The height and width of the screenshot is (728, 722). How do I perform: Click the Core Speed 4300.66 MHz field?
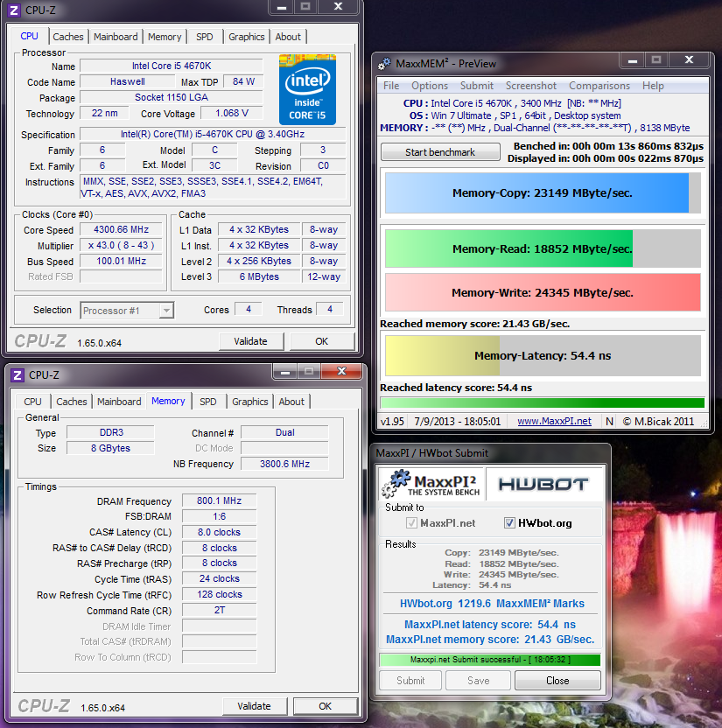121,230
